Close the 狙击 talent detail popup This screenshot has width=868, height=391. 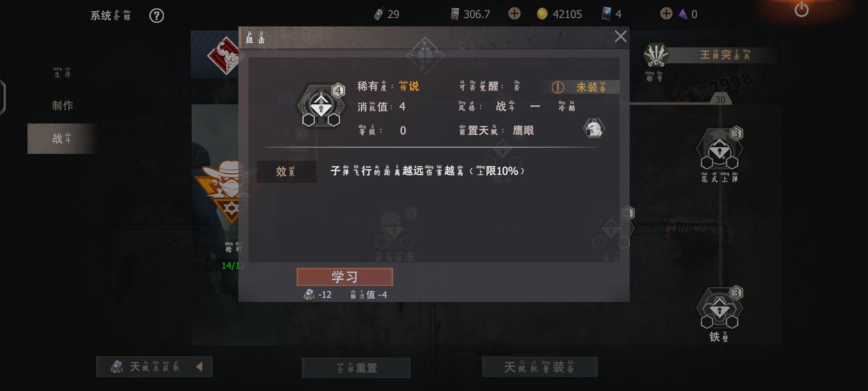[621, 36]
